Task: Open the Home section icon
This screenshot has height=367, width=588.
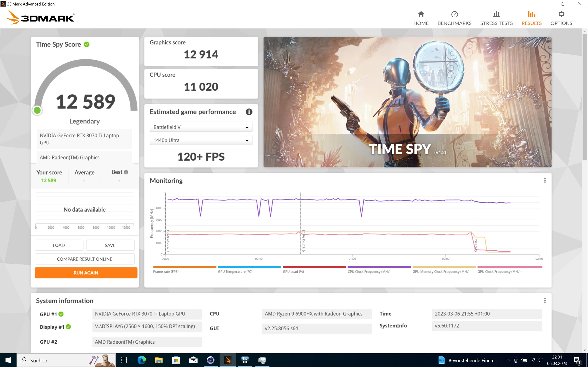Action: [x=421, y=14]
